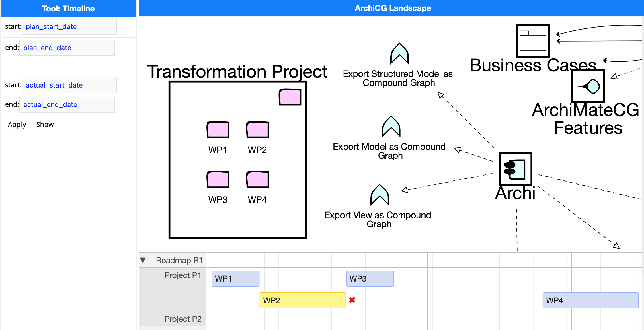Edit the plan_end_date field
The height and width of the screenshot is (330, 644).
[67, 48]
